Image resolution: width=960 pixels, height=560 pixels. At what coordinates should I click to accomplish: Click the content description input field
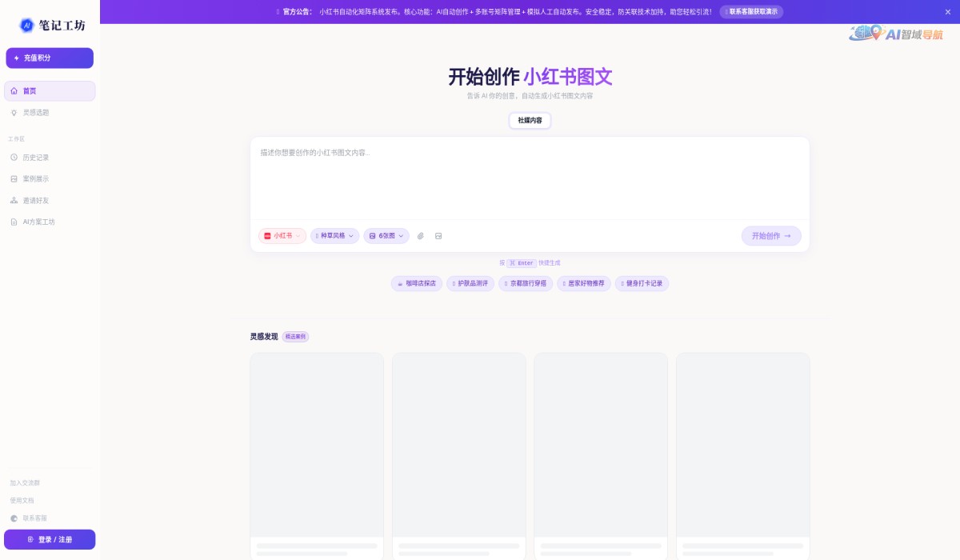point(530,176)
